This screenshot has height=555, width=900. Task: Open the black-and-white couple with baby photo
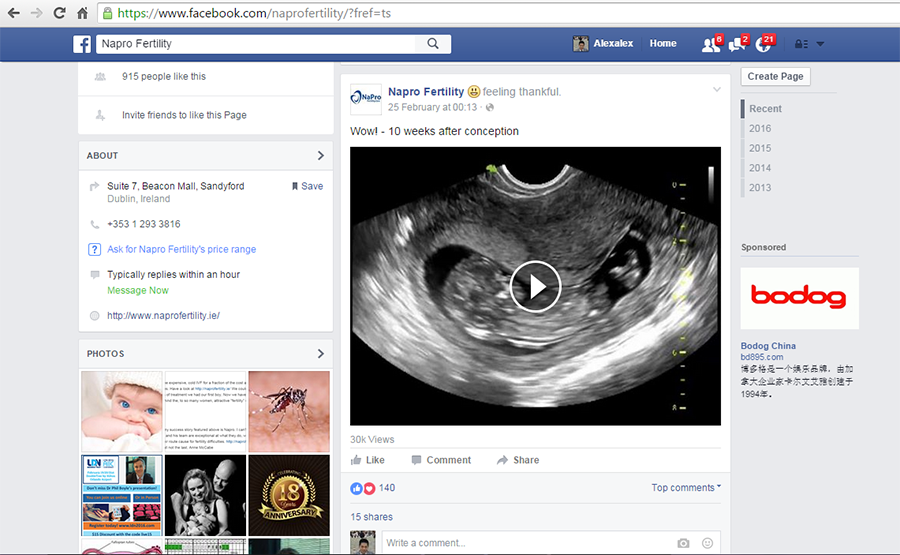tap(205, 495)
